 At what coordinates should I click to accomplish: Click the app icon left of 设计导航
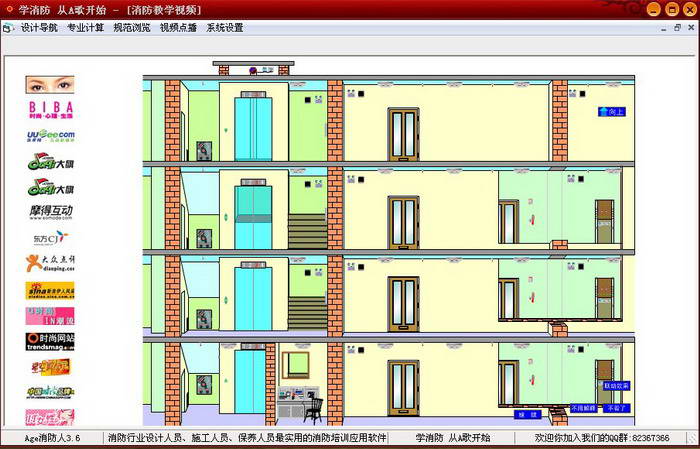(8, 28)
